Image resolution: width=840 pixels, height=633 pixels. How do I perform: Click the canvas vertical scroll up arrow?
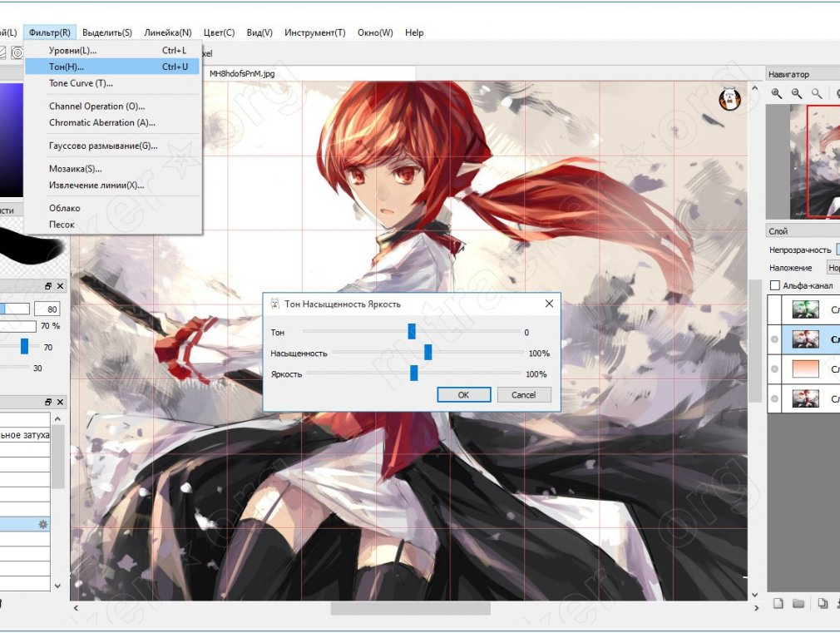(755, 88)
